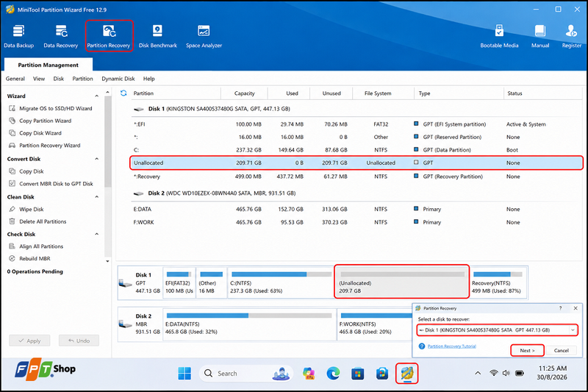Screen dimensions: 588x392
Task: Choose Delete All Partitions
Action: coord(37,221)
